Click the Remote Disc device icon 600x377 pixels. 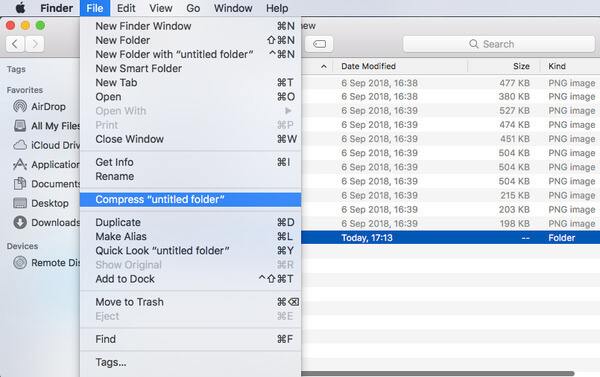20,263
